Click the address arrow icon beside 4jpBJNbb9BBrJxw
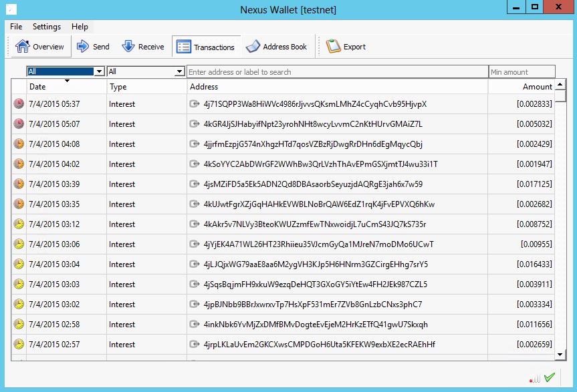 point(195,304)
